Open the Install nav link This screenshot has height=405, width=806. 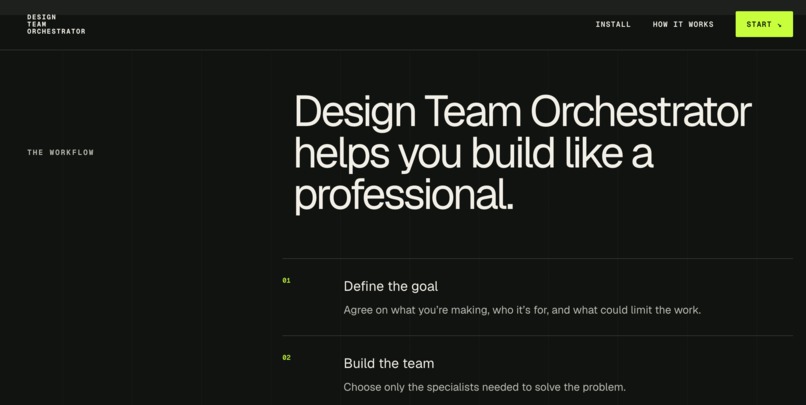[613, 24]
